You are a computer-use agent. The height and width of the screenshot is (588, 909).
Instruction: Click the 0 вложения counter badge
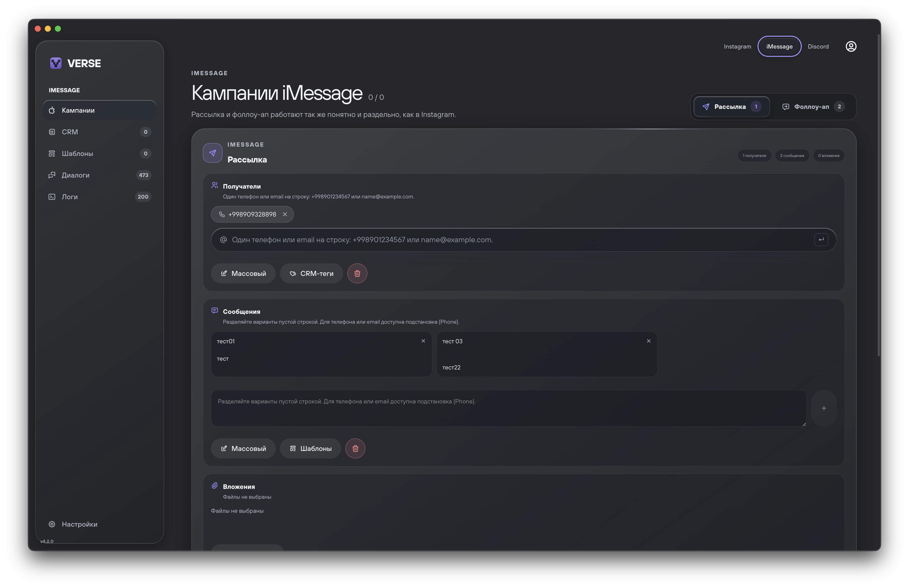[828, 155]
